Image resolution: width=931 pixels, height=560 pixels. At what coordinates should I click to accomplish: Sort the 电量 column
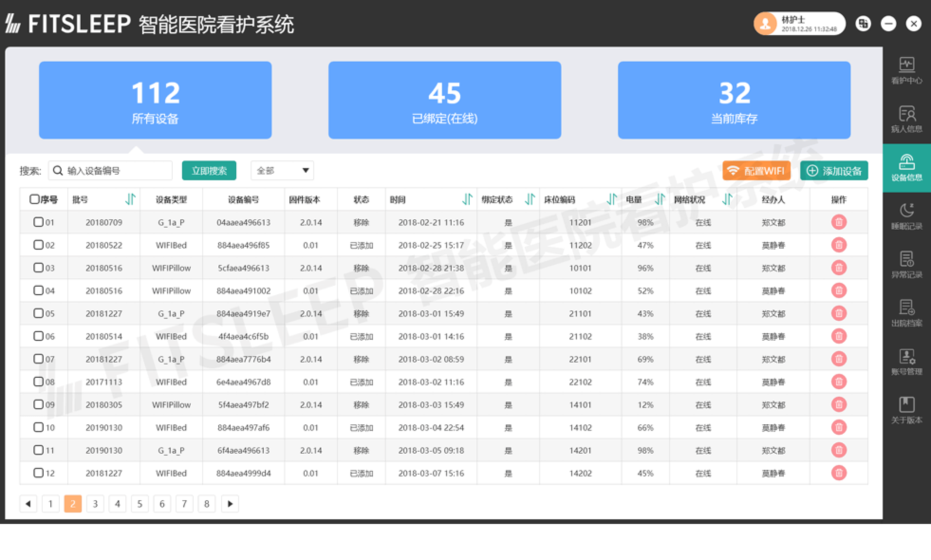660,199
